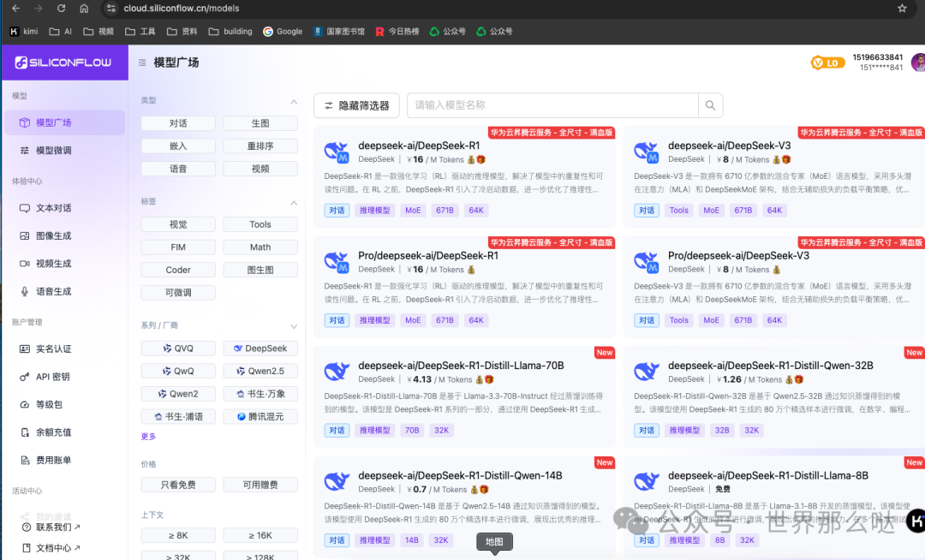Click the deepseek-ai/DeepSeek-R1 whale logo
The width and height of the screenshot is (925, 560).
pyautogui.click(x=337, y=152)
